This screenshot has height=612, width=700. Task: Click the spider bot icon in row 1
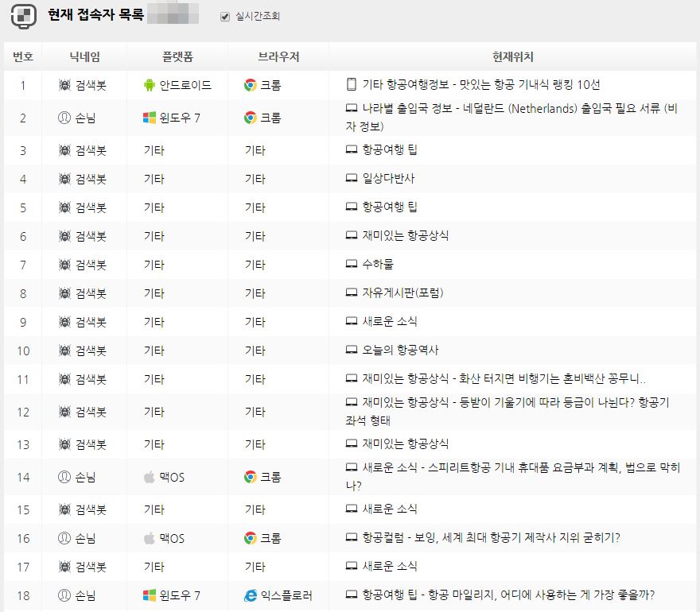(64, 85)
